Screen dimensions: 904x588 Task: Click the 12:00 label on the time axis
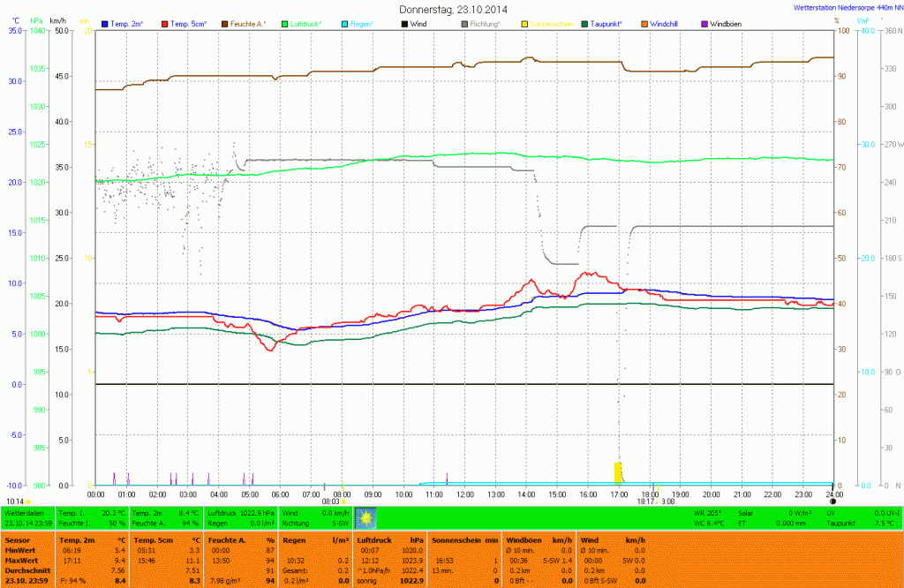464,494
